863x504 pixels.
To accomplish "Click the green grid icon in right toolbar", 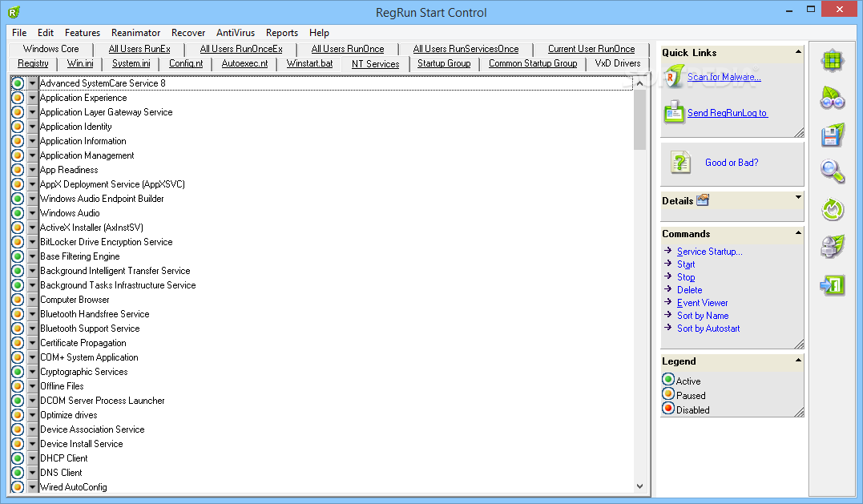I will tap(833, 60).
